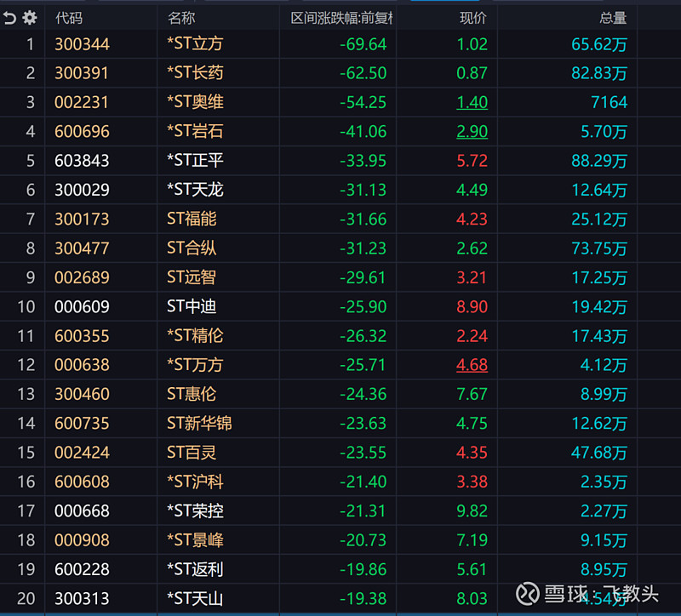Click the undo arrow icon in header

click(10, 17)
